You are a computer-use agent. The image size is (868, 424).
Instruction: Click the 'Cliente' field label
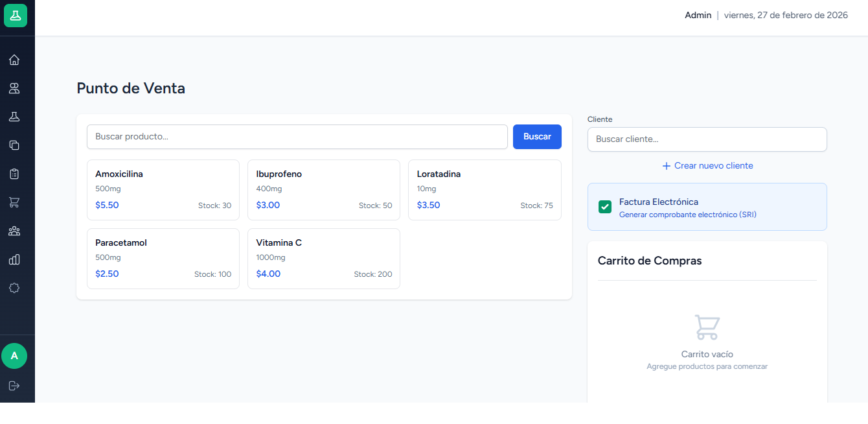click(600, 119)
